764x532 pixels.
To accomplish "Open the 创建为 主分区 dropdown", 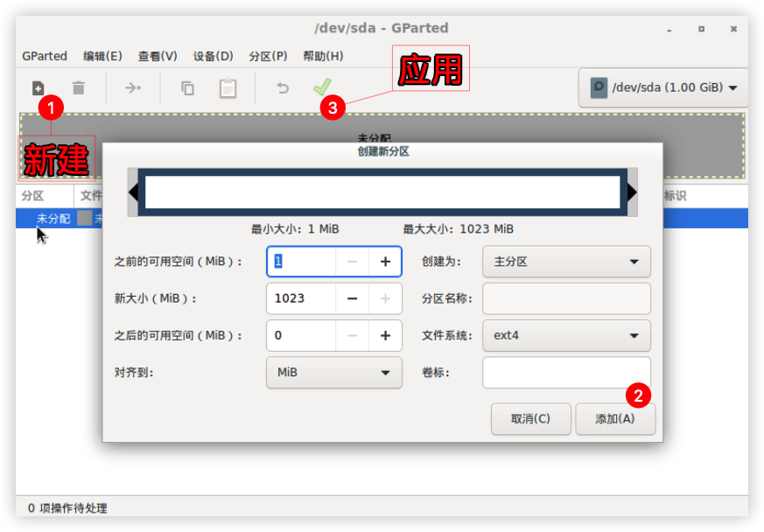I will click(x=566, y=262).
